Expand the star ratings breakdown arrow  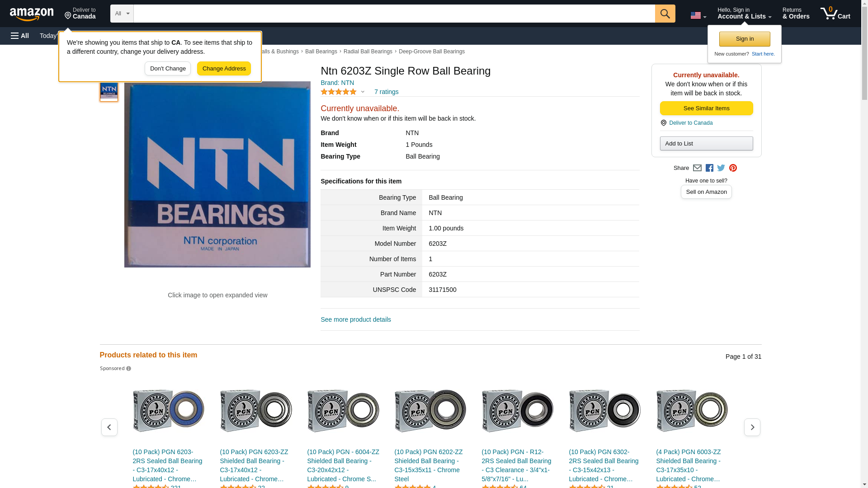pos(363,92)
